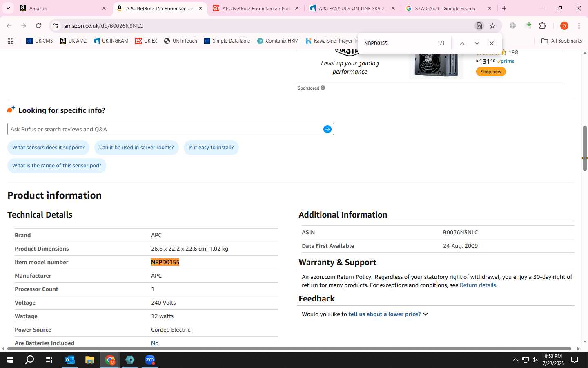Image resolution: width=588 pixels, height=368 pixels.
Task: Open the apps grid in bookmarks bar
Action: pyautogui.click(x=11, y=41)
